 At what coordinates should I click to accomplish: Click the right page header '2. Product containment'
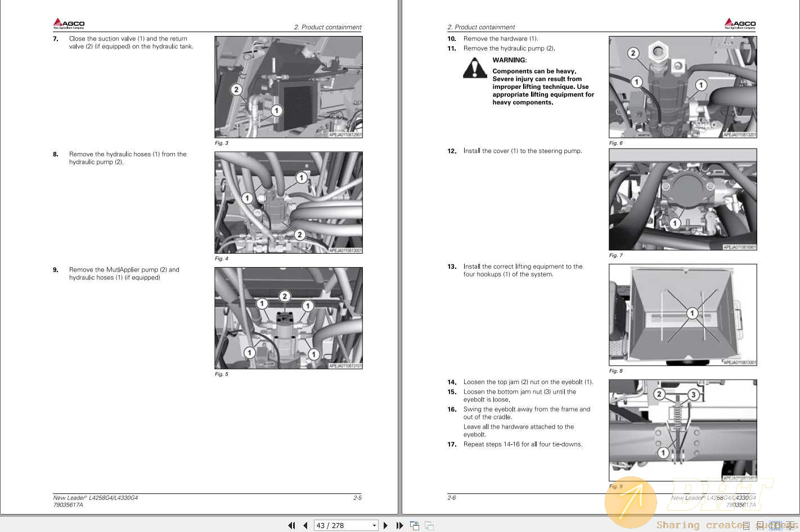click(481, 27)
